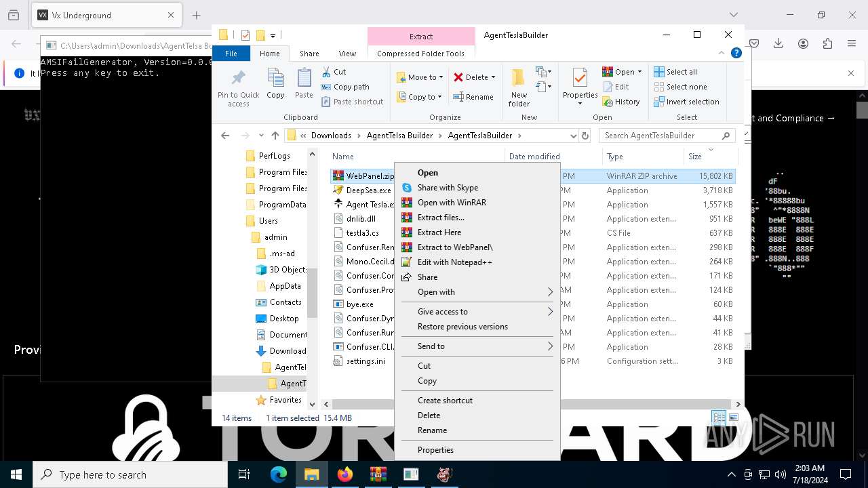Open the Move to dropdown

point(420,77)
